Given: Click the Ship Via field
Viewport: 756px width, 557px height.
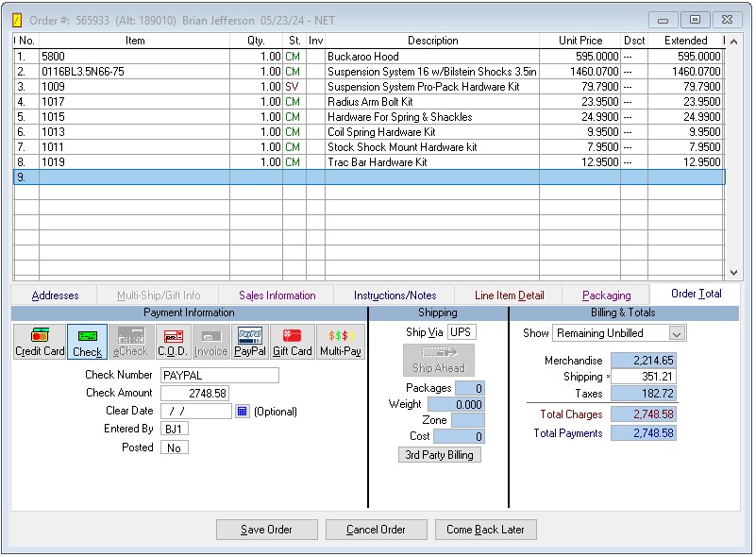Looking at the screenshot, I should tap(461, 332).
